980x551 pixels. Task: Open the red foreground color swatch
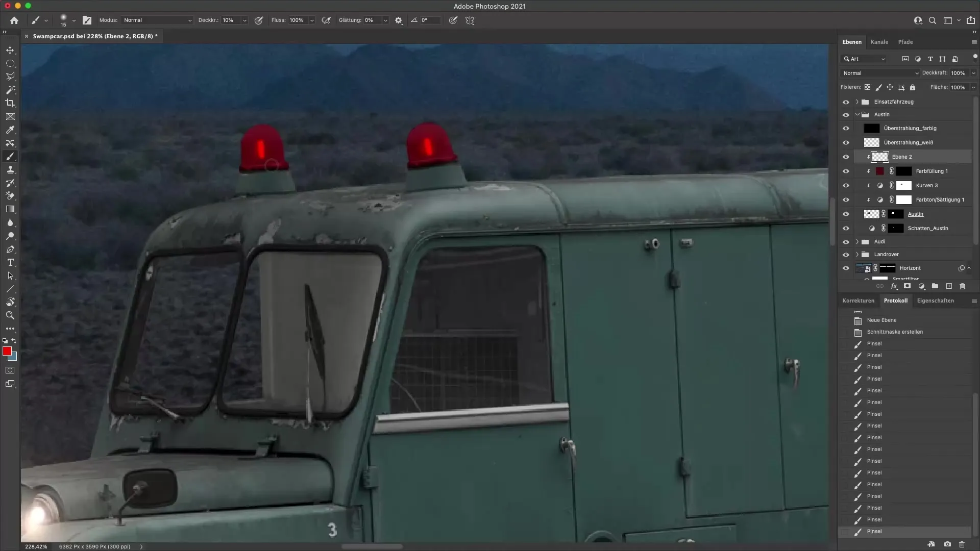pyautogui.click(x=7, y=351)
